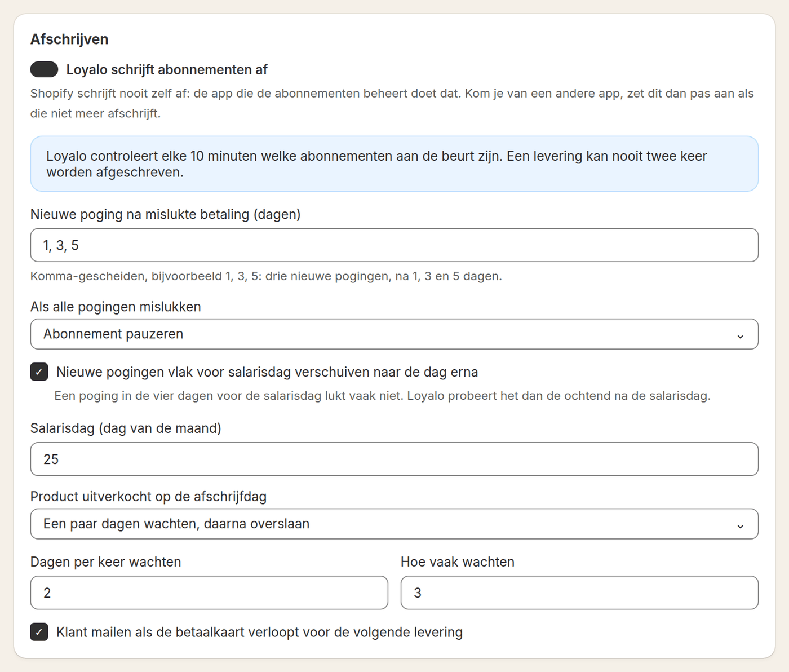
Task: Click the 'Shopify schrijft nooit zelf af' description
Action: (392, 104)
